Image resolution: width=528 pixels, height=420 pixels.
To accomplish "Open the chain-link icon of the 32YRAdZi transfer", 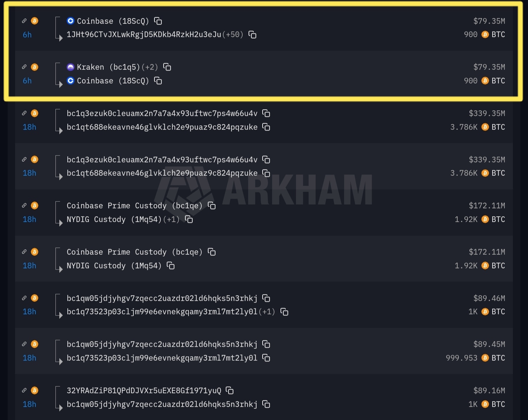I will pos(24,390).
